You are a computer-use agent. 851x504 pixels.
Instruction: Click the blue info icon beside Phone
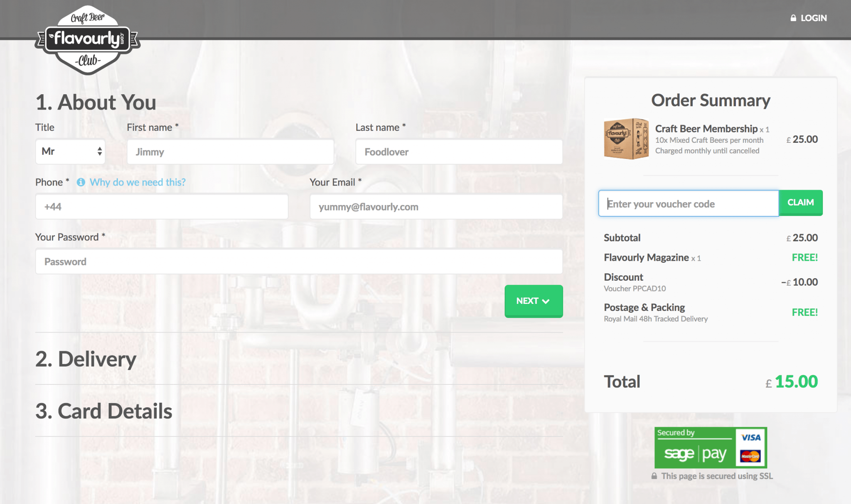(x=81, y=182)
